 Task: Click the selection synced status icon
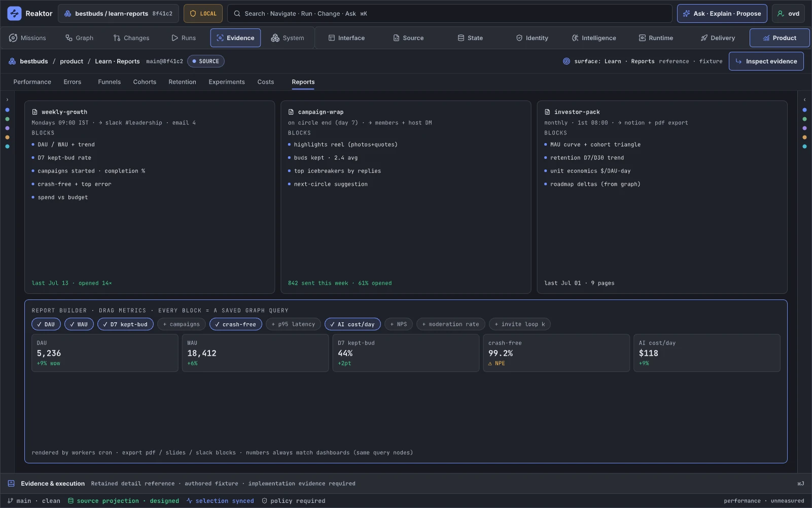pos(189,501)
